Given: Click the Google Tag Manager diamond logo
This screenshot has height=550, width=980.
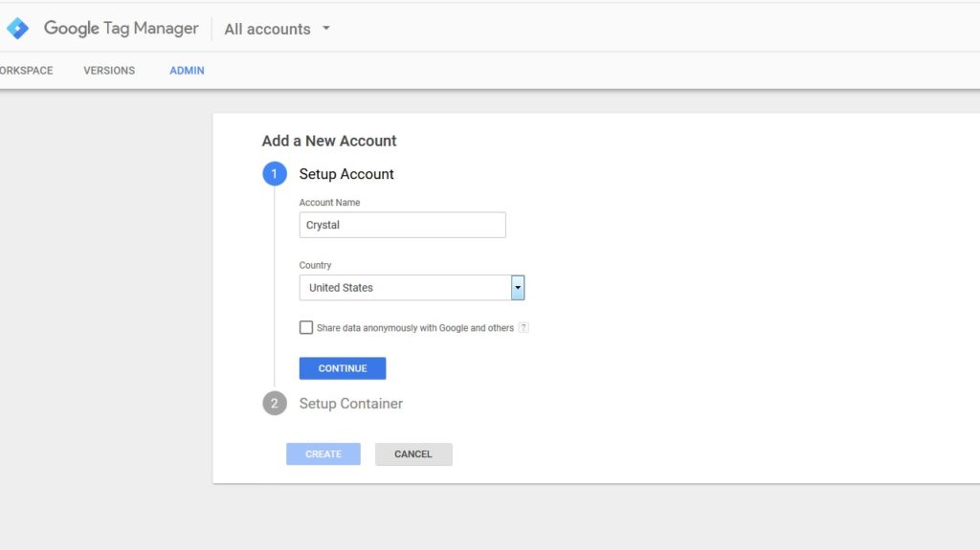Looking at the screenshot, I should tap(17, 28).
